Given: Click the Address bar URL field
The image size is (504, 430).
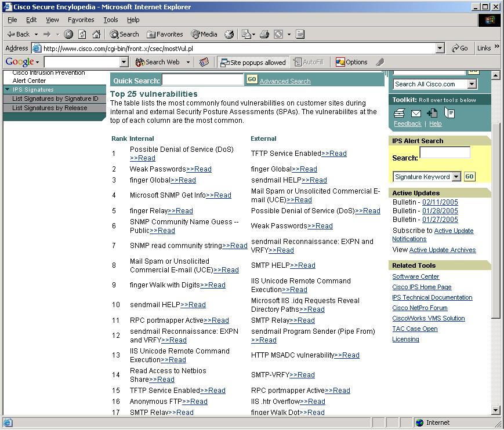Looking at the screenshot, I should 239,49.
